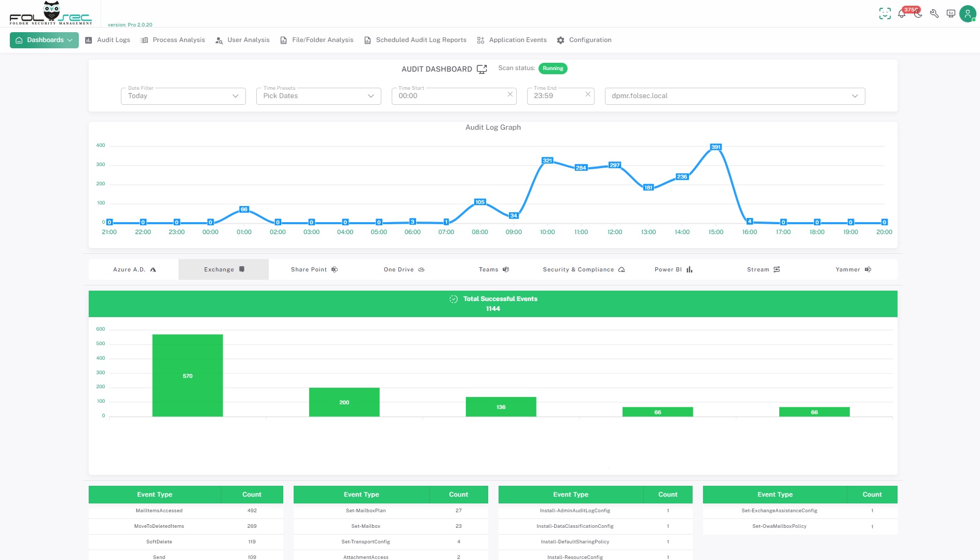Open the Dashboards menu

tap(44, 40)
